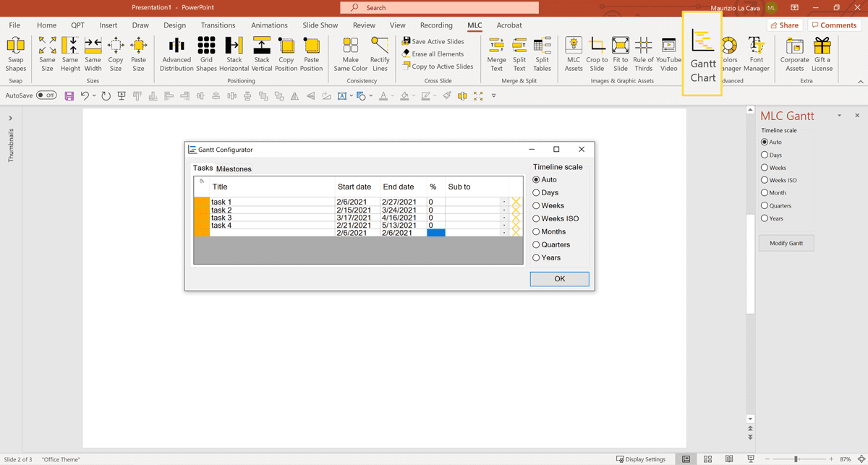This screenshot has width=868, height=465.
Task: Click Gift a License icon
Action: tap(822, 54)
